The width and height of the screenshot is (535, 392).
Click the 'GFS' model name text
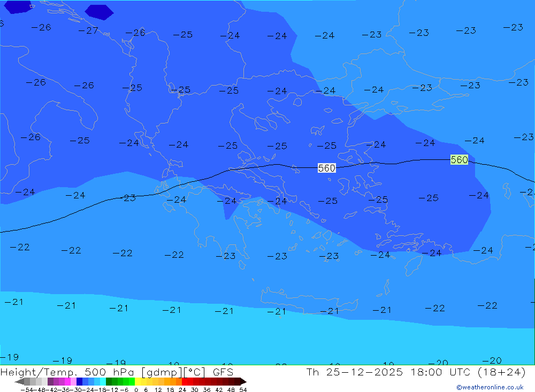[223, 372]
